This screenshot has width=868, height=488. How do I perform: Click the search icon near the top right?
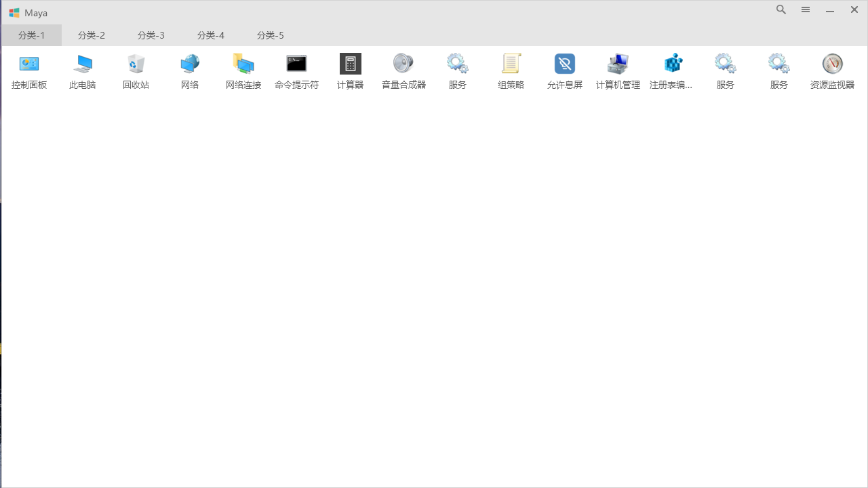click(x=781, y=9)
